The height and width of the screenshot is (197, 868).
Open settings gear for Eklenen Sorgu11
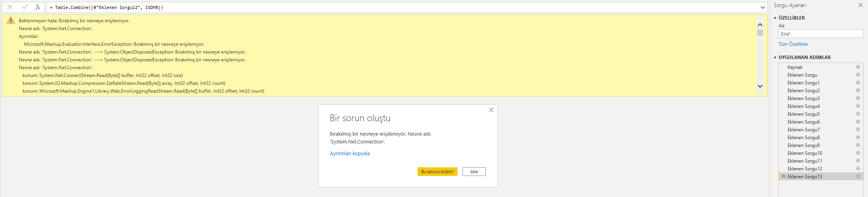pos(858,161)
